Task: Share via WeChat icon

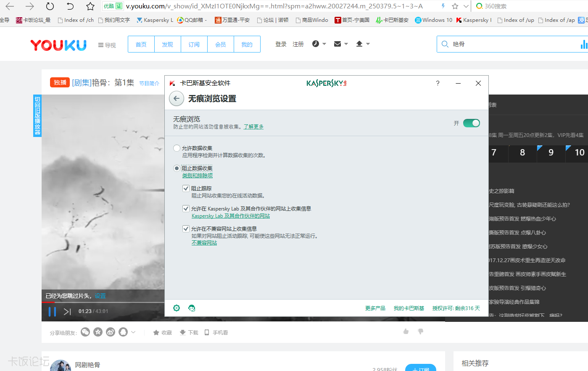Action: (x=85, y=332)
